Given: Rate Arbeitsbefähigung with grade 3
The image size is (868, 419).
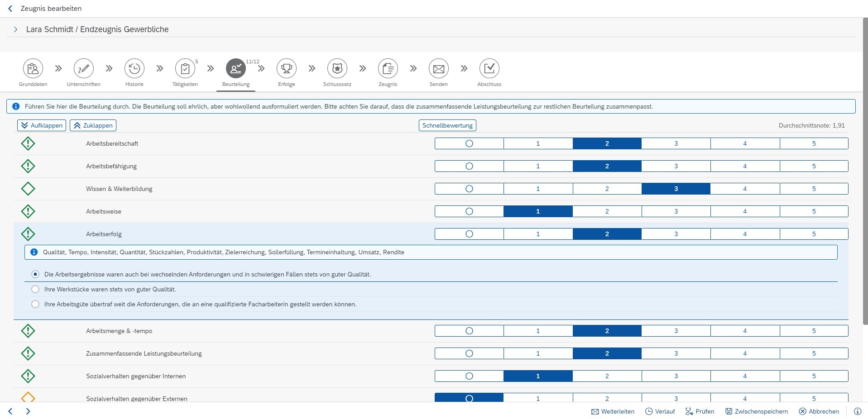Looking at the screenshot, I should pyautogui.click(x=676, y=166).
